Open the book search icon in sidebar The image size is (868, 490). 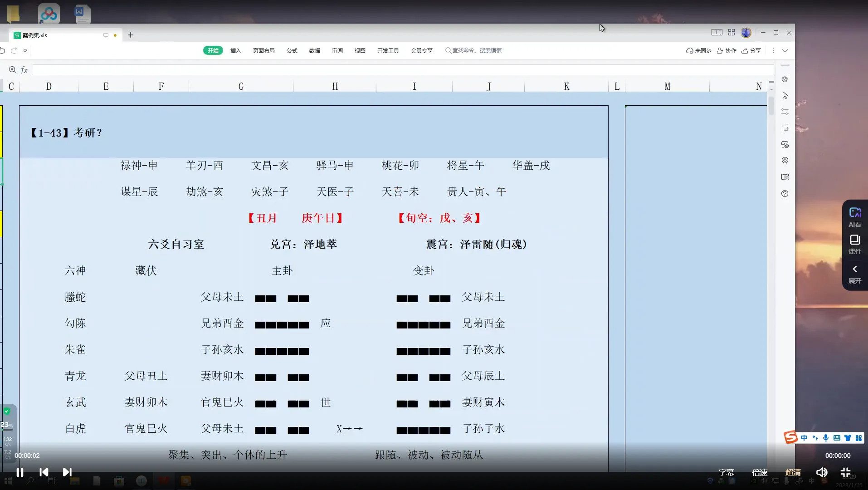(x=785, y=177)
